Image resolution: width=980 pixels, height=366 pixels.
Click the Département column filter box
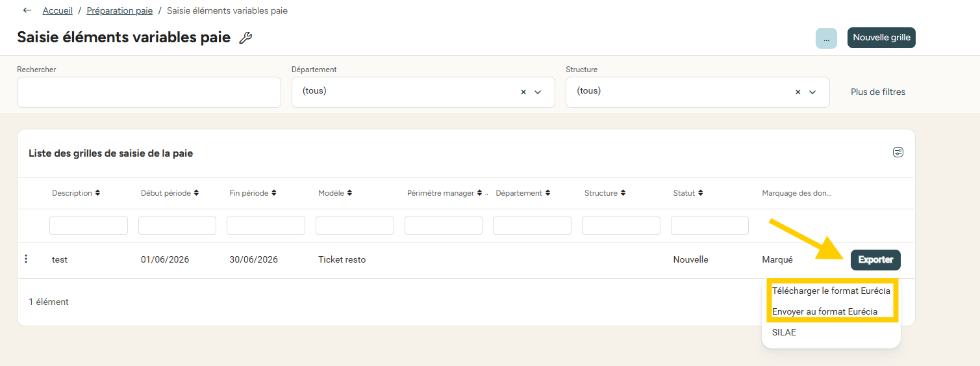pyautogui.click(x=532, y=226)
